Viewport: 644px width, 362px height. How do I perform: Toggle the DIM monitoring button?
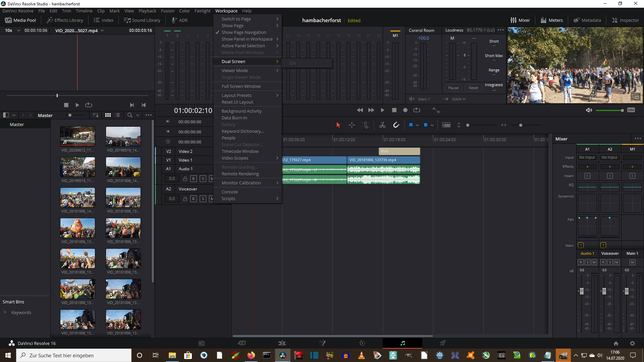tap(631, 110)
